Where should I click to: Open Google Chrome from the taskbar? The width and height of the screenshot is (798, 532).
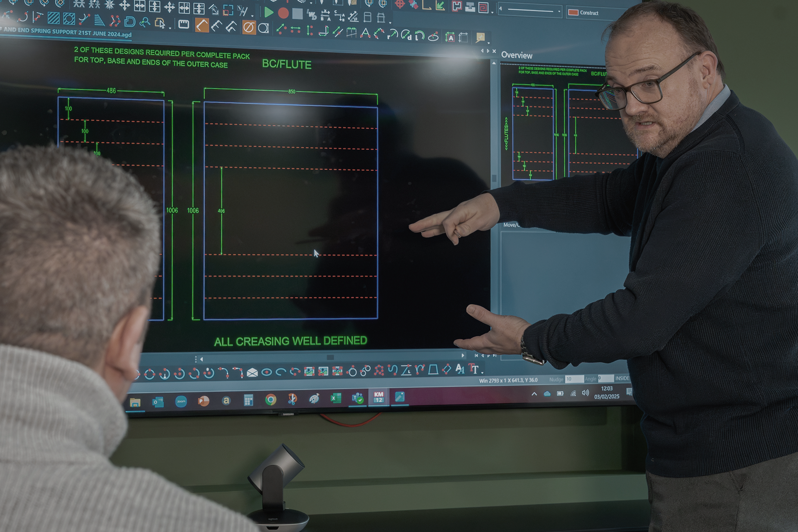tap(271, 400)
